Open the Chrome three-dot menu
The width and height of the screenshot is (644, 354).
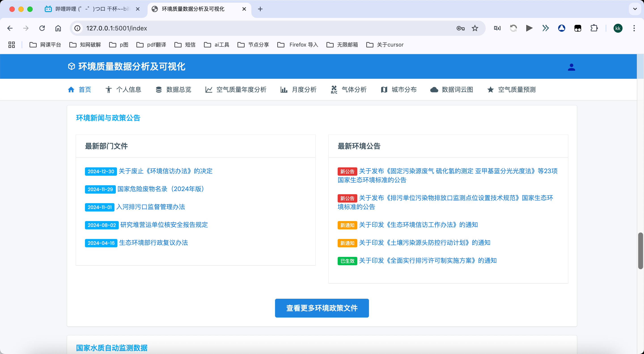(634, 28)
